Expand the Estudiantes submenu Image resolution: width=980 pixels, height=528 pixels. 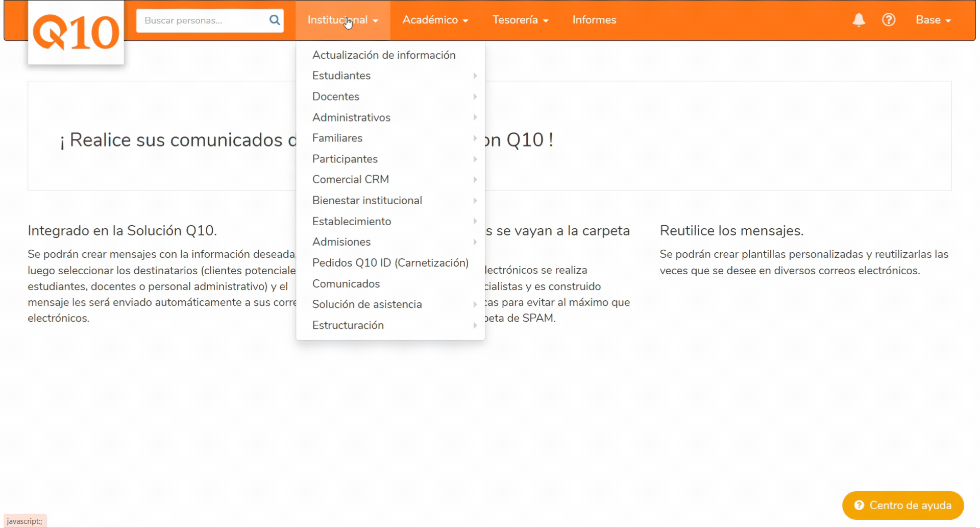click(390, 76)
